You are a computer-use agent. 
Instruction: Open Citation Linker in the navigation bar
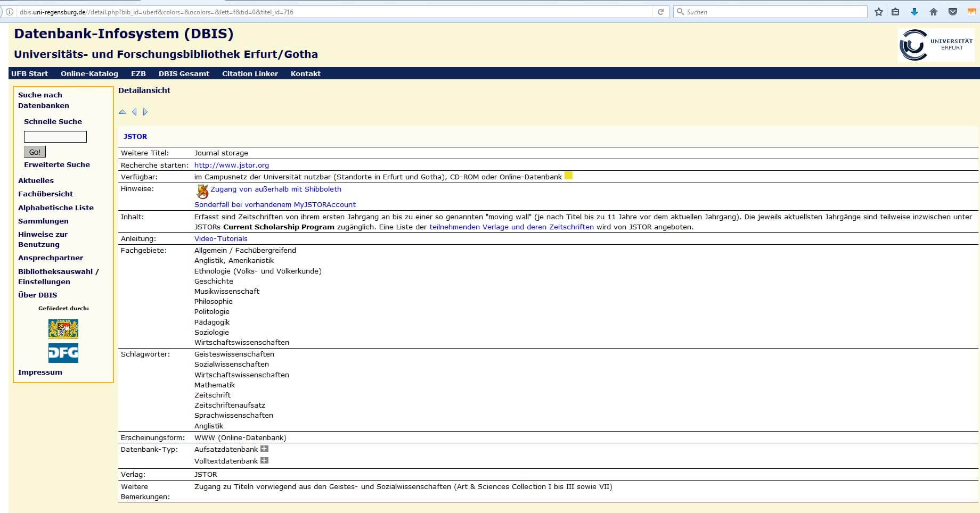coord(250,74)
